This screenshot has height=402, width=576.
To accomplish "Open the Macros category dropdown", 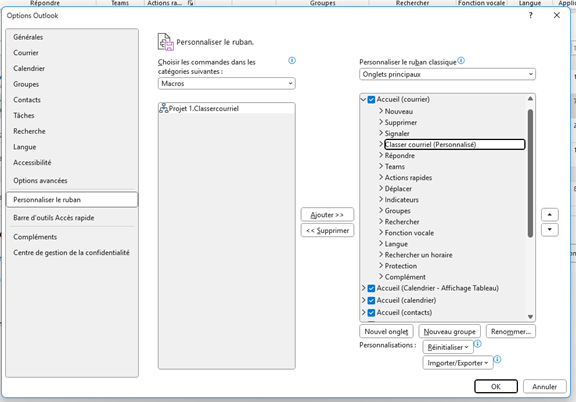I will coord(226,83).
